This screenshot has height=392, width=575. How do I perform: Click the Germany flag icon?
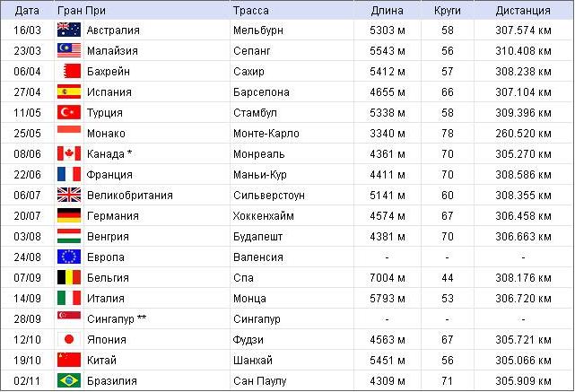click(69, 215)
